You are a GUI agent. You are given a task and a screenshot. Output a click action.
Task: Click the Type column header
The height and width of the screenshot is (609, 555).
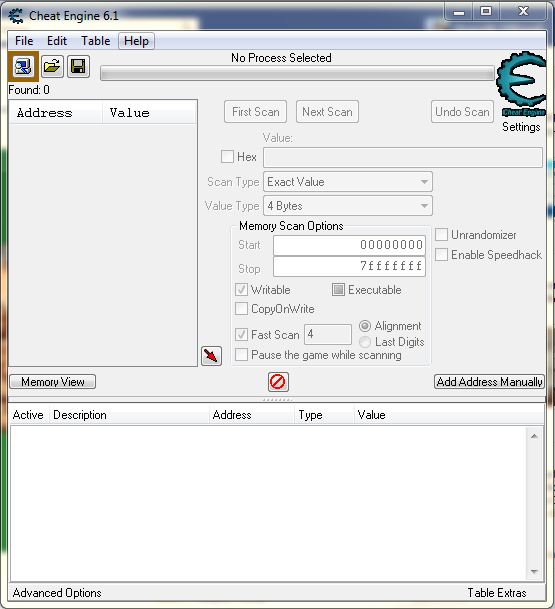tap(324, 415)
